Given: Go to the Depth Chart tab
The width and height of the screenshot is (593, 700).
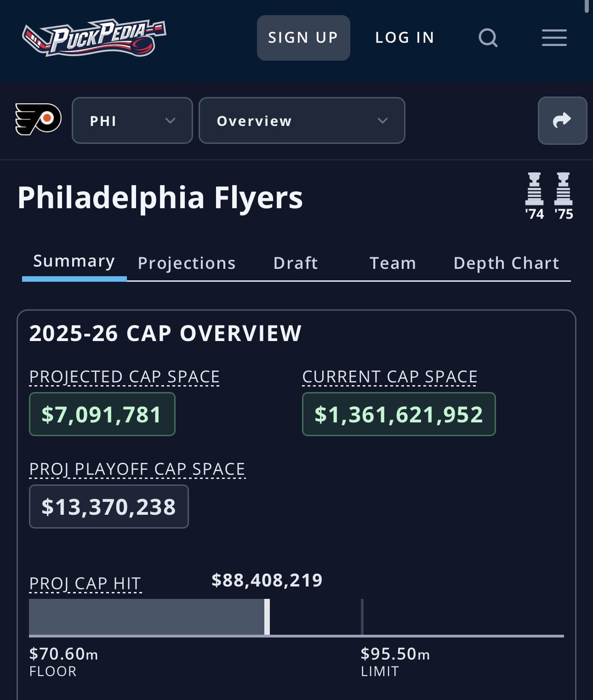Looking at the screenshot, I should 506,263.
